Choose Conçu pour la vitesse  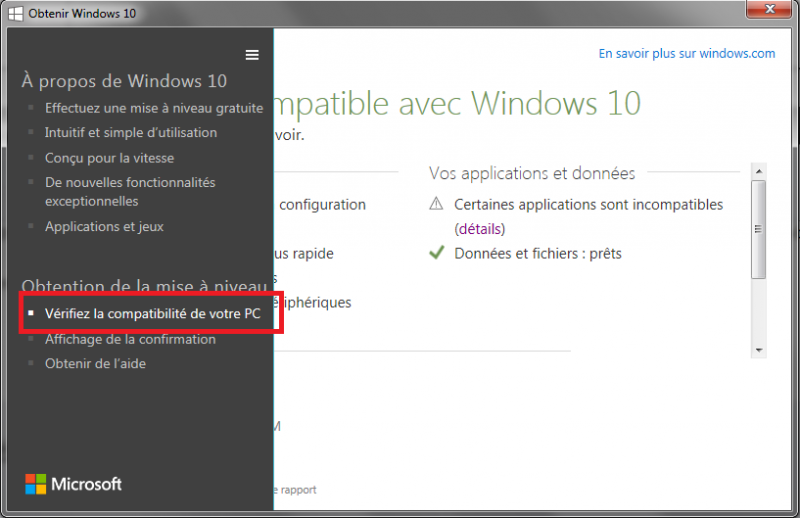pos(109,158)
